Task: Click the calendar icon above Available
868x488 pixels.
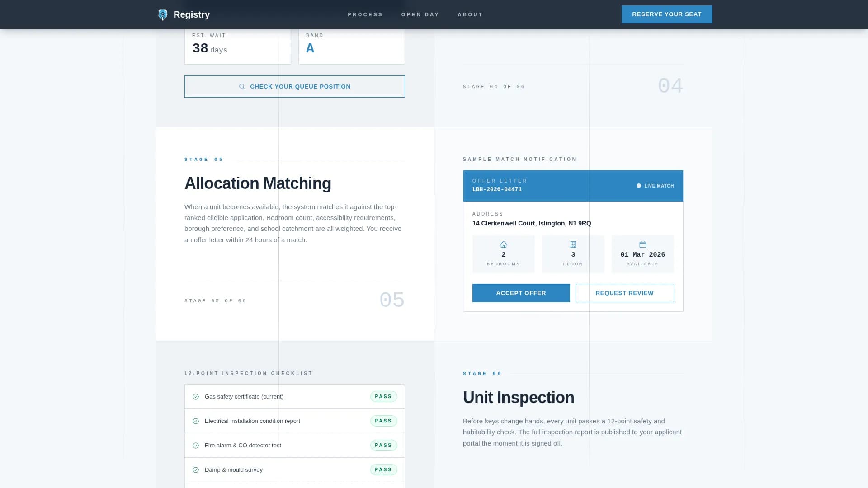Action: [643, 244]
